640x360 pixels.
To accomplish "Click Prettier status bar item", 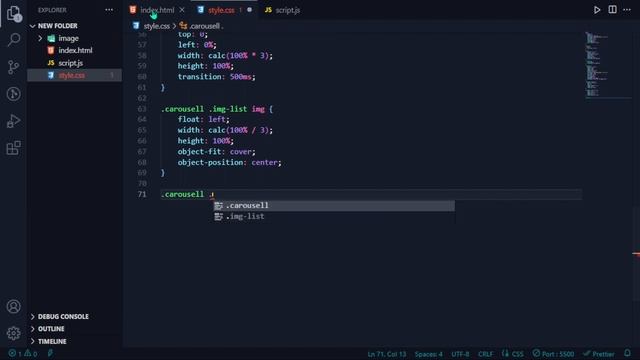I will [598, 354].
